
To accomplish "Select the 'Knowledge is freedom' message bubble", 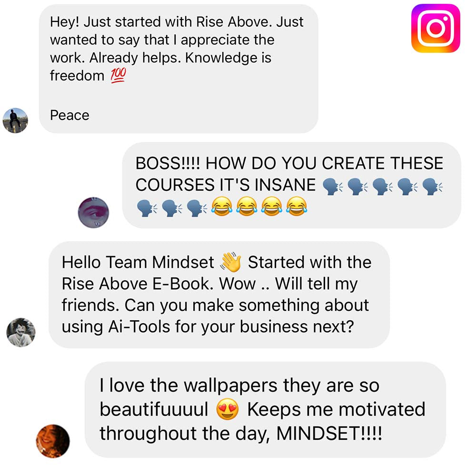I will pyautogui.click(x=178, y=69).
